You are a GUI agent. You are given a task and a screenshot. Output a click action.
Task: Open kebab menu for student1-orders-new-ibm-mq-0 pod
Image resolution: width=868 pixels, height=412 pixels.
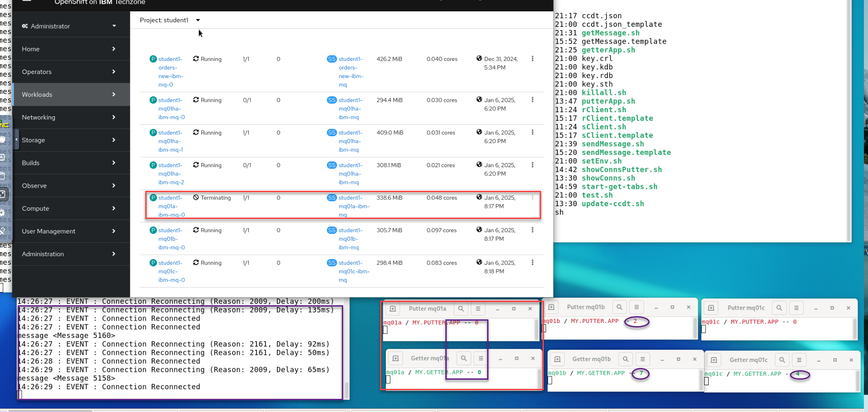[x=532, y=59]
